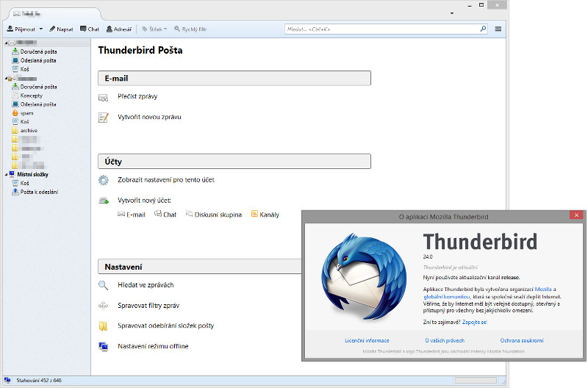Click the search magnifier icon in search box
This screenshot has height=388, width=588.
483,29
